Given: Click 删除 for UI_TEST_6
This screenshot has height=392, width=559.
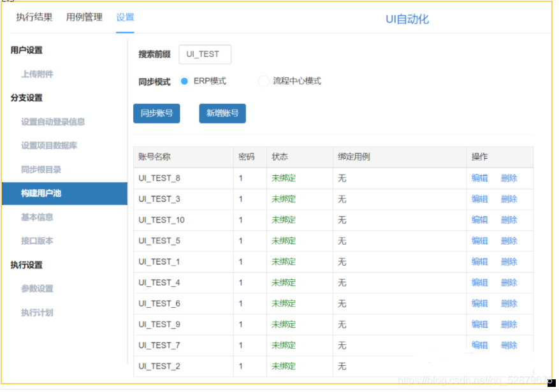Looking at the screenshot, I should [x=509, y=303].
